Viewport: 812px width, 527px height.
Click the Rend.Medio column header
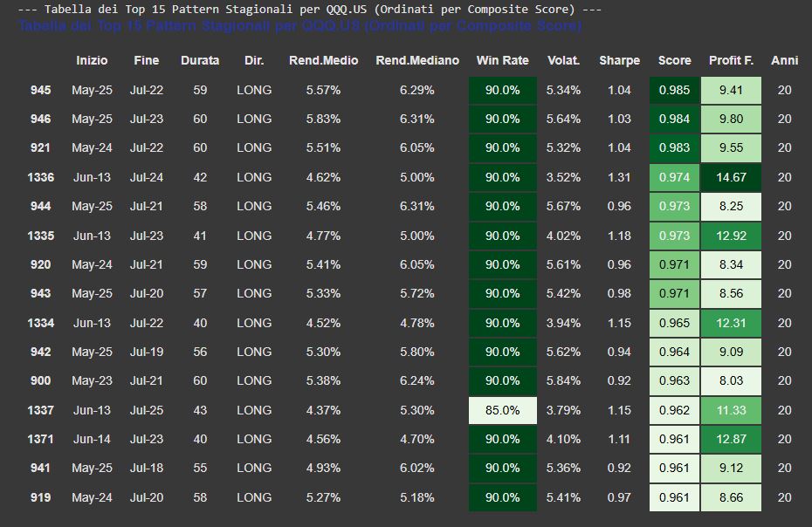click(x=324, y=60)
